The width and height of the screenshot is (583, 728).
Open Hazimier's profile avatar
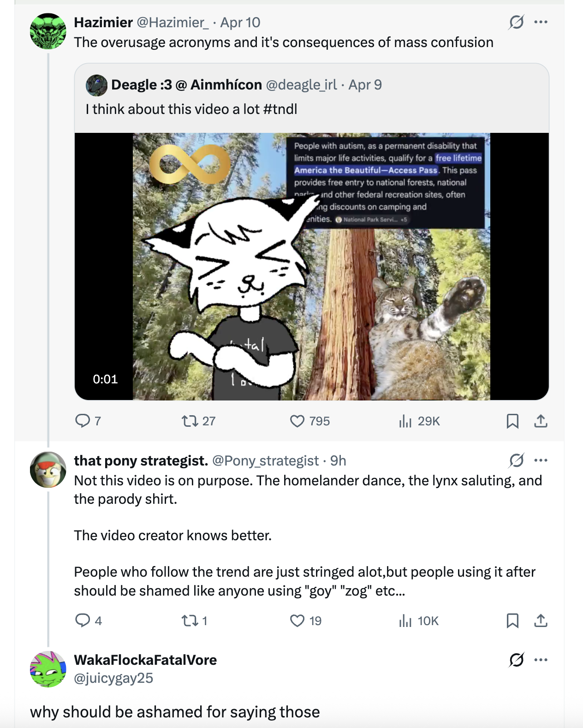[x=48, y=31]
